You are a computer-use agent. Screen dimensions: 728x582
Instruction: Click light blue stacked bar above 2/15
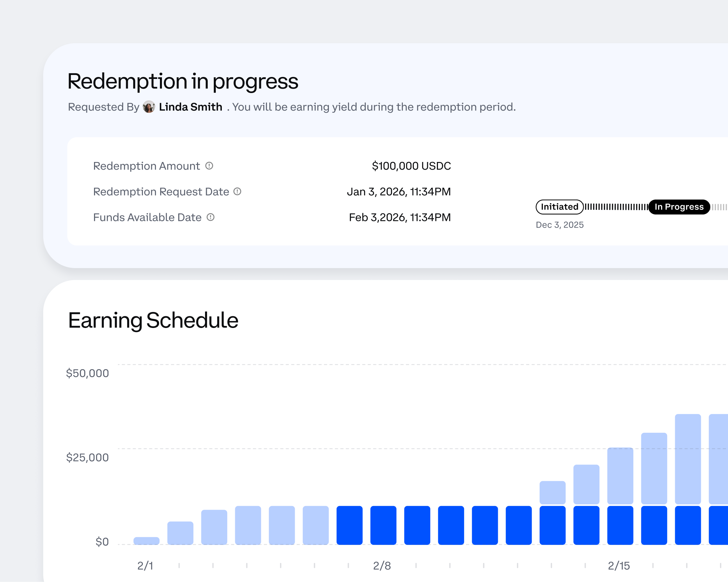[x=620, y=476]
